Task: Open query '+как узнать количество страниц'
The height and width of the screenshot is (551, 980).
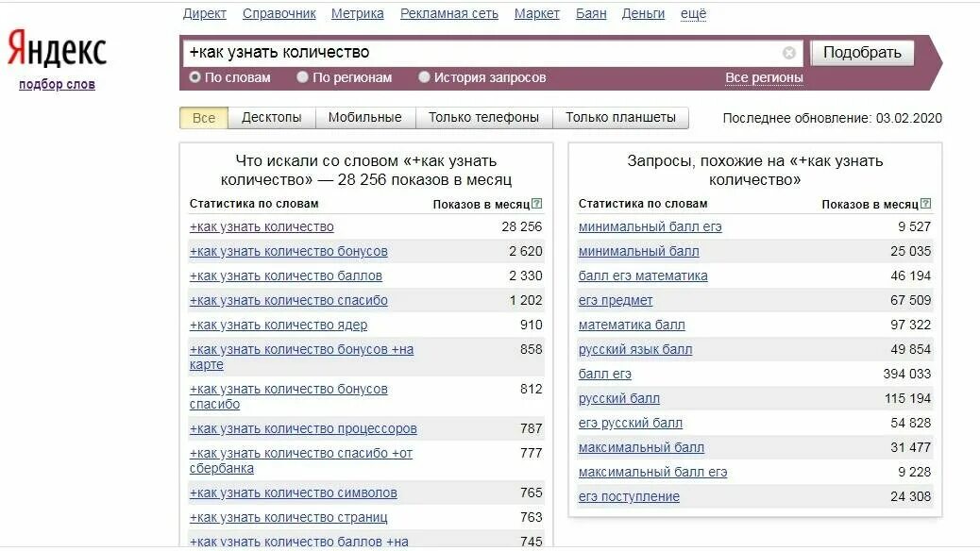Action: click(x=289, y=517)
